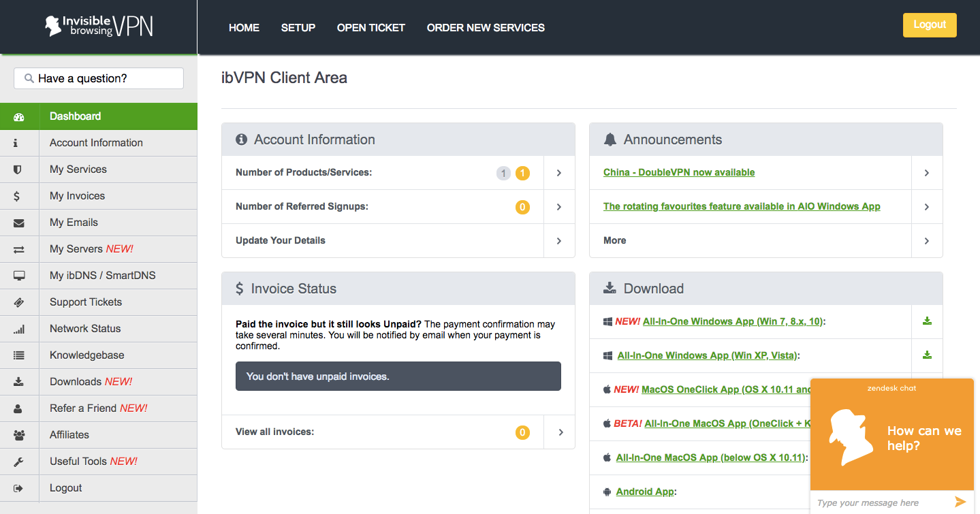
Task: Click the envelope icon for My Emails
Action: click(19, 223)
